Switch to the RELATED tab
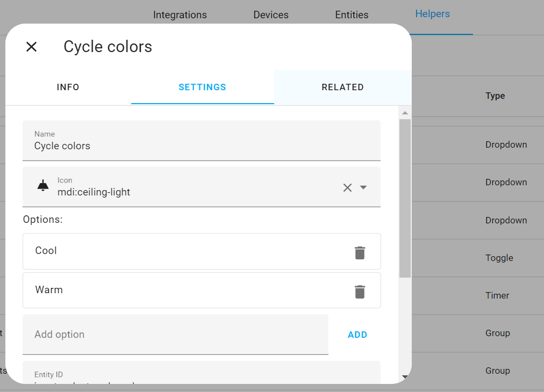The image size is (544, 392). coord(342,87)
